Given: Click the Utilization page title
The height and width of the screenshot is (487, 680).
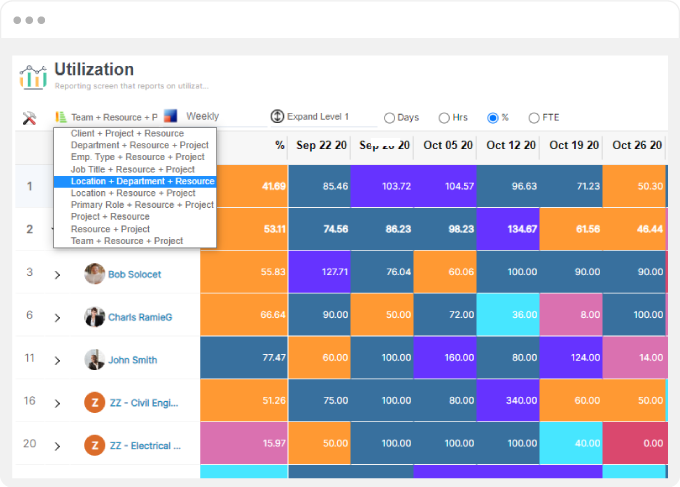Looking at the screenshot, I should (x=94, y=69).
